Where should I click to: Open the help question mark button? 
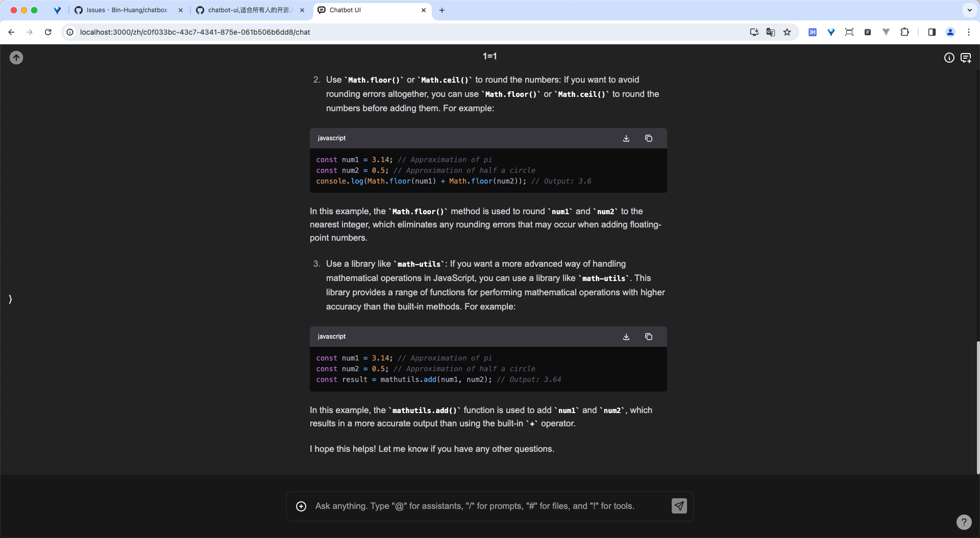click(964, 522)
